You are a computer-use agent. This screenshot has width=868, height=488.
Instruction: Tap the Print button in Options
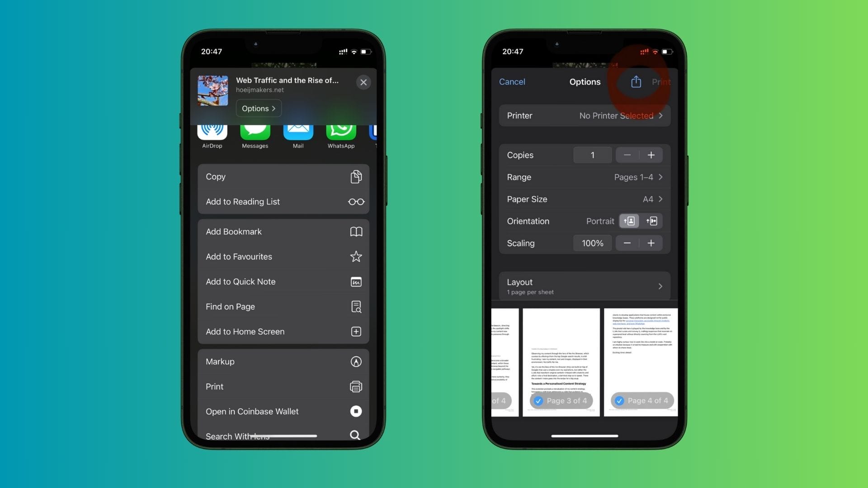[661, 82]
